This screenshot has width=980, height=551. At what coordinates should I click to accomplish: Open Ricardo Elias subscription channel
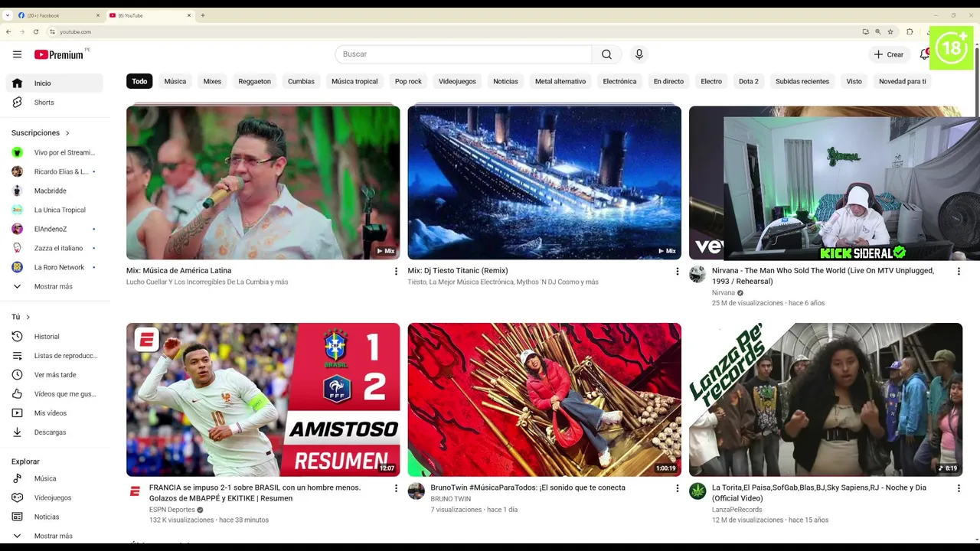[x=54, y=171]
